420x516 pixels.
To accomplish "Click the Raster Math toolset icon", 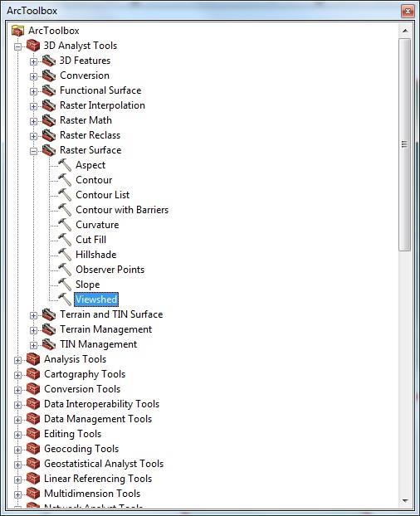I will pyautogui.click(x=49, y=120).
